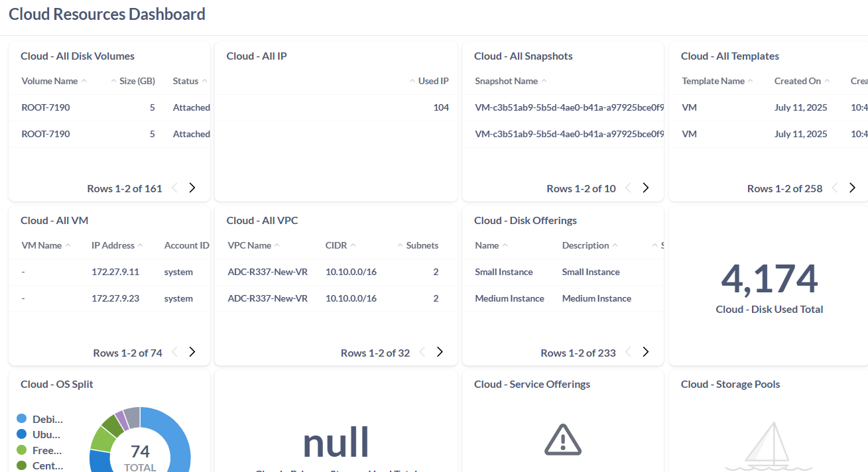Click the 4,174 Disk Used Total value

[769, 279]
